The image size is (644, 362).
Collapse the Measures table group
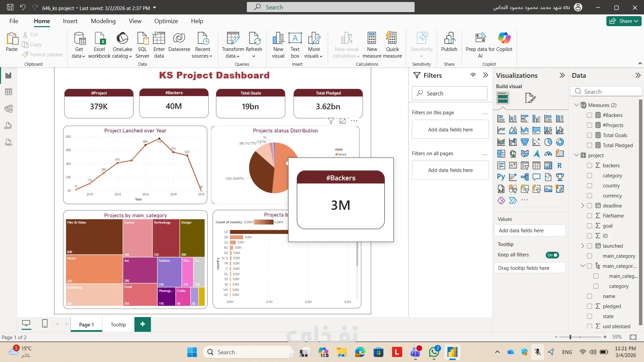pos(576,105)
